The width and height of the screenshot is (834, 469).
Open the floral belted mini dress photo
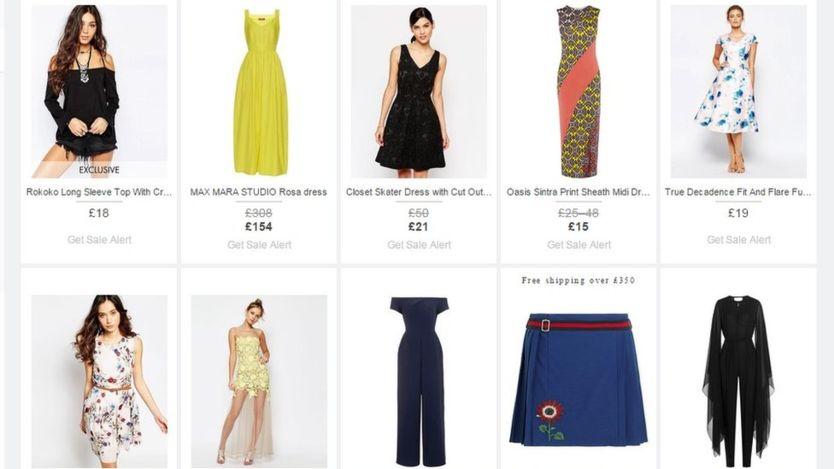(99, 381)
